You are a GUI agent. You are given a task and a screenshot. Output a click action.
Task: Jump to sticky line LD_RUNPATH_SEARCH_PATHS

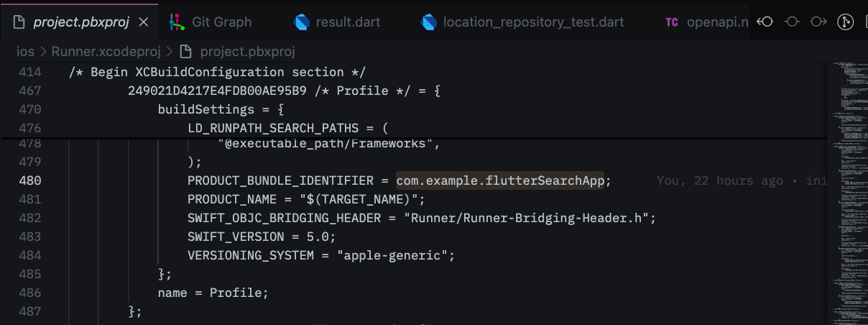[x=287, y=128]
